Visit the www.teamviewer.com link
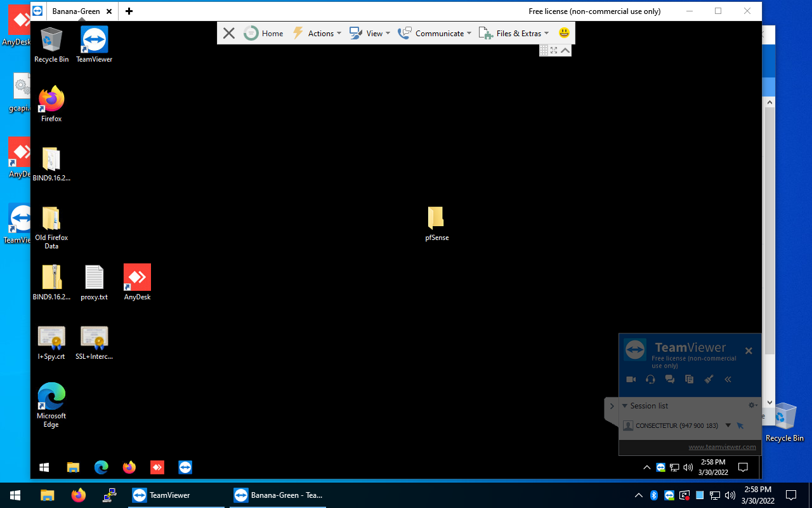This screenshot has width=812, height=508. pyautogui.click(x=722, y=446)
